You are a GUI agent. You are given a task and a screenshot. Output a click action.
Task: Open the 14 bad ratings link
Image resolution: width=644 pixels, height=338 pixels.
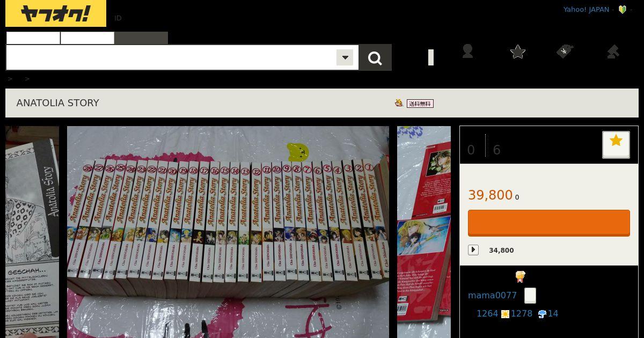[553, 313]
